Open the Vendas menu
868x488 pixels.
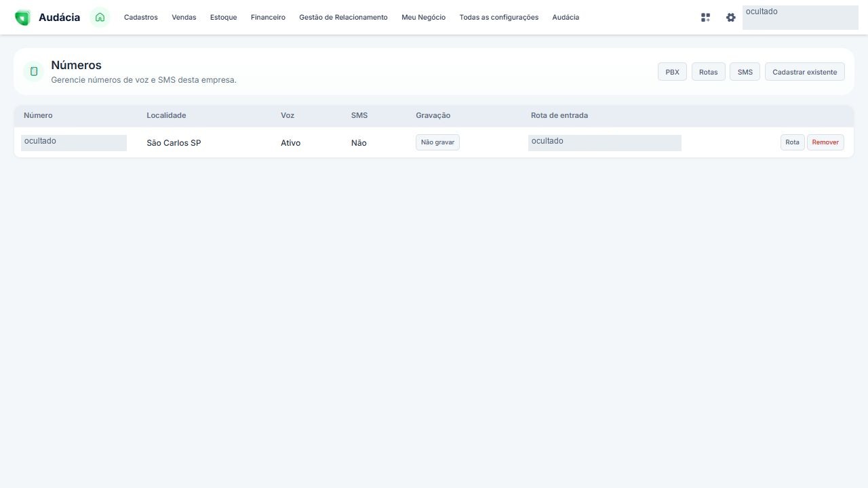point(184,18)
